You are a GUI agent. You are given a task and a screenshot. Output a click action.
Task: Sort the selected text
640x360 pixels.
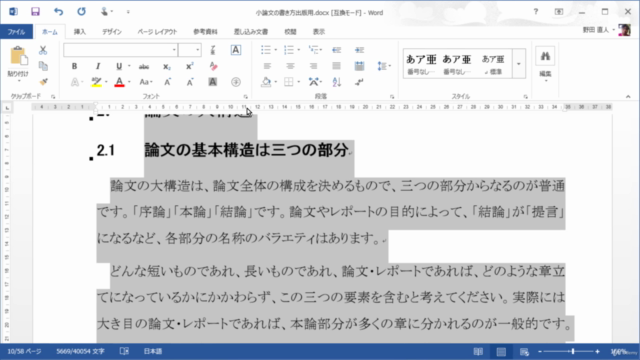(336, 82)
